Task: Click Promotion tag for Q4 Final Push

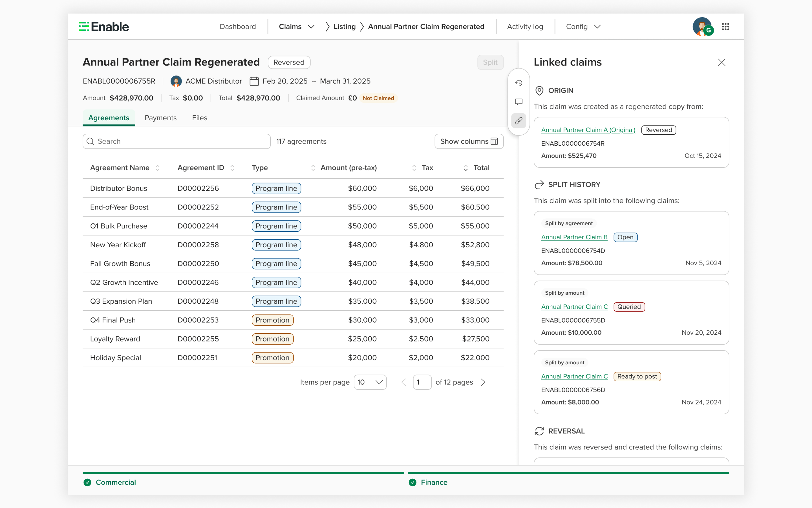Action: pos(272,320)
